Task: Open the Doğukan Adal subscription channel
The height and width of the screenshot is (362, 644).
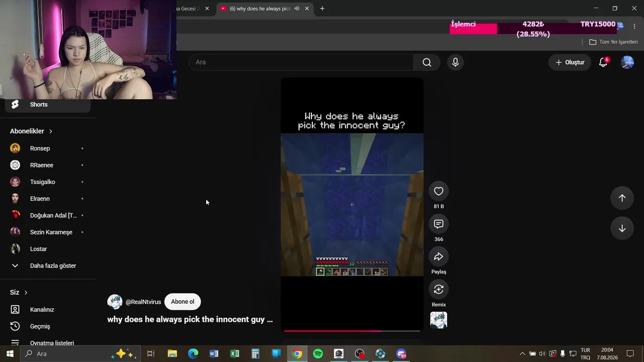Action: [x=48, y=215]
